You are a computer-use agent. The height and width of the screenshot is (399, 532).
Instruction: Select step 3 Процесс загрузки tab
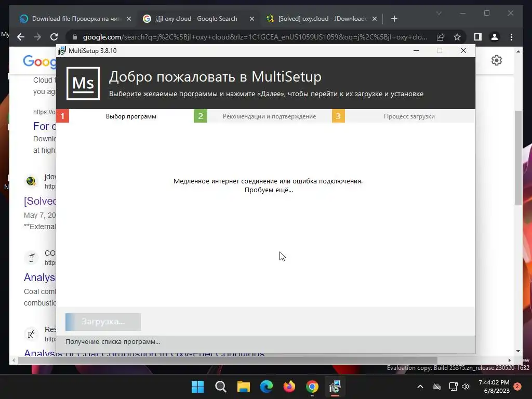click(403, 116)
